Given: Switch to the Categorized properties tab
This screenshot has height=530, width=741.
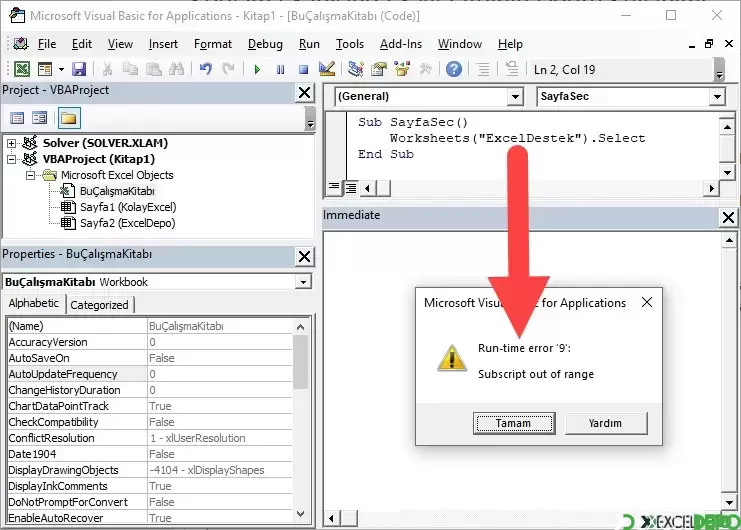Looking at the screenshot, I should (99, 305).
